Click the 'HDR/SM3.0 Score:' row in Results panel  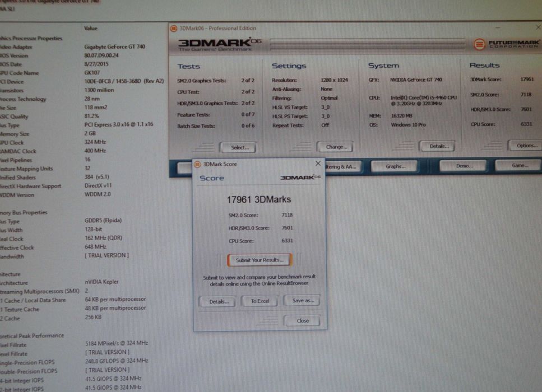(501, 110)
